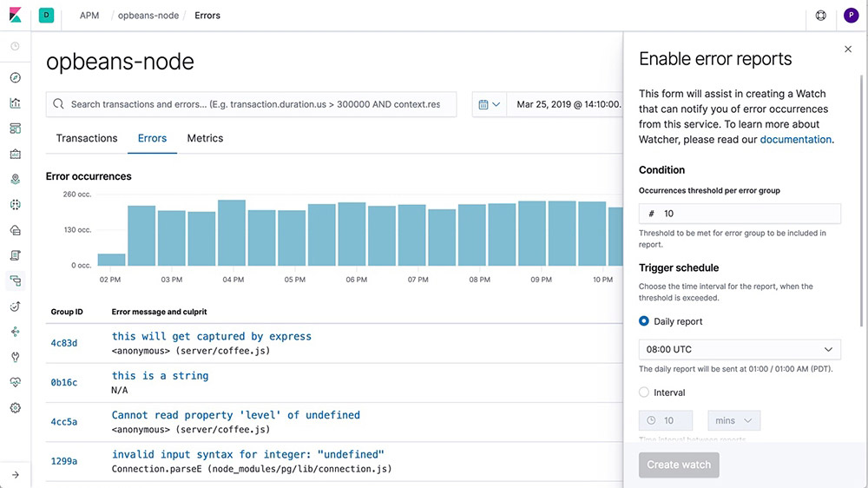Select the Interval radio button
Screen dimensions: 868x488
tap(644, 392)
